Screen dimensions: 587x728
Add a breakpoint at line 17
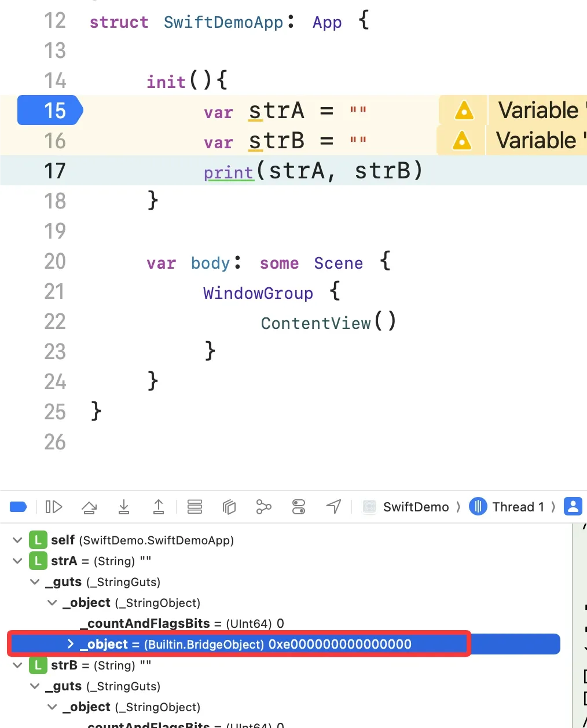55,171
